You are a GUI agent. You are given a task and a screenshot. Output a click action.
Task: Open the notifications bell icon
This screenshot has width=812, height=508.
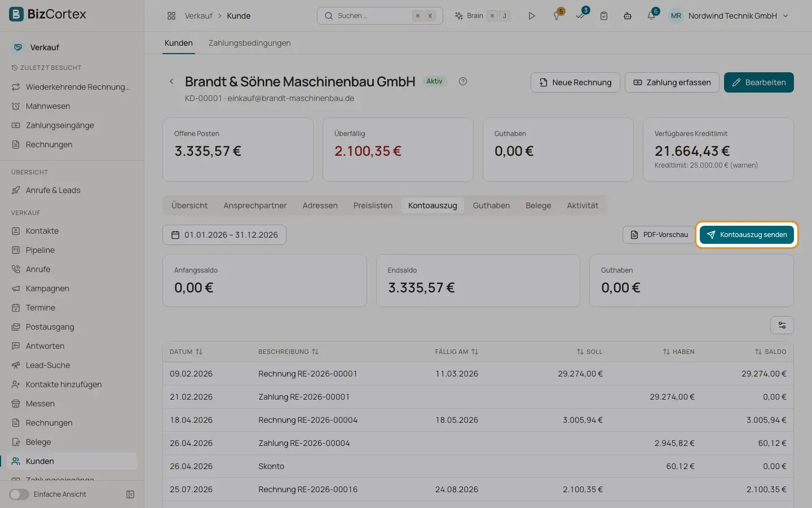651,16
